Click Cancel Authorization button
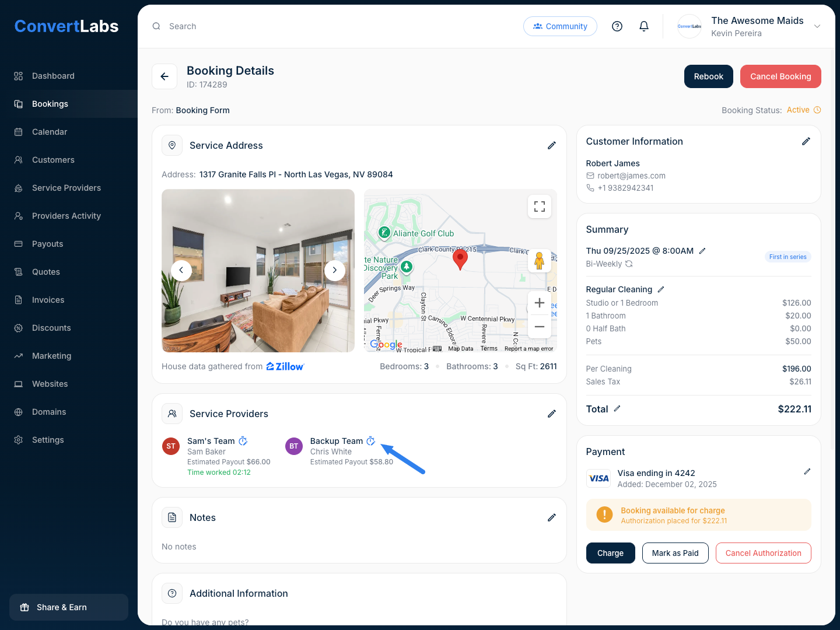The height and width of the screenshot is (630, 840). pos(764,553)
